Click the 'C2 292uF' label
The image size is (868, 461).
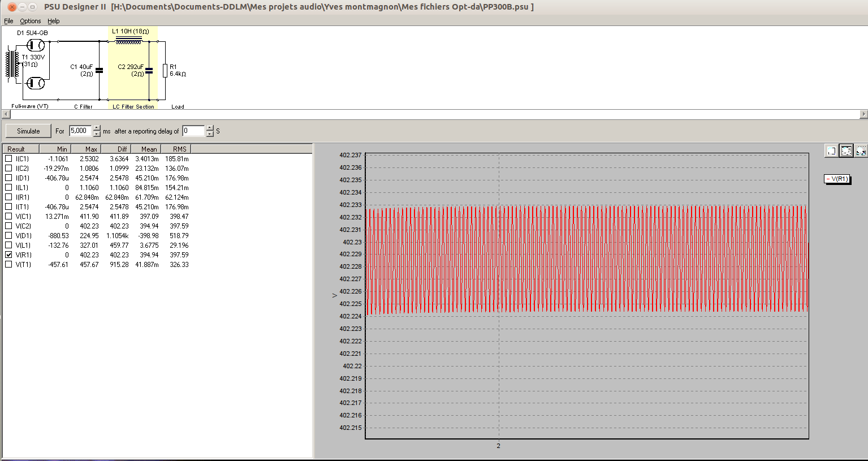[131, 67]
